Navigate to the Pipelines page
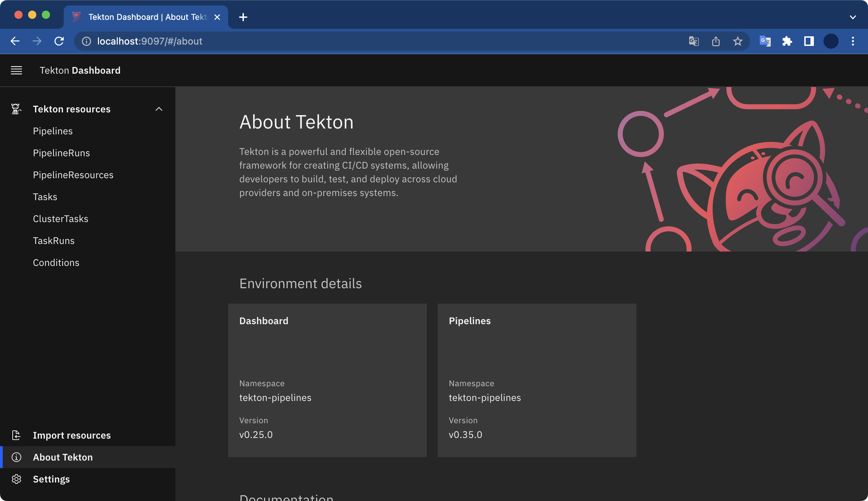This screenshot has width=868, height=501. 53,131
